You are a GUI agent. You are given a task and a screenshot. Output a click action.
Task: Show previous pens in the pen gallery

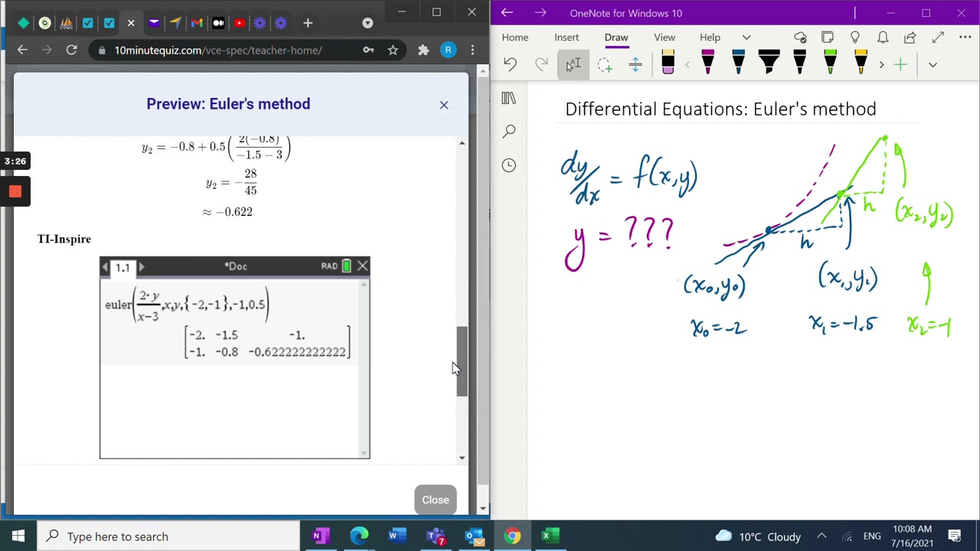coord(687,65)
